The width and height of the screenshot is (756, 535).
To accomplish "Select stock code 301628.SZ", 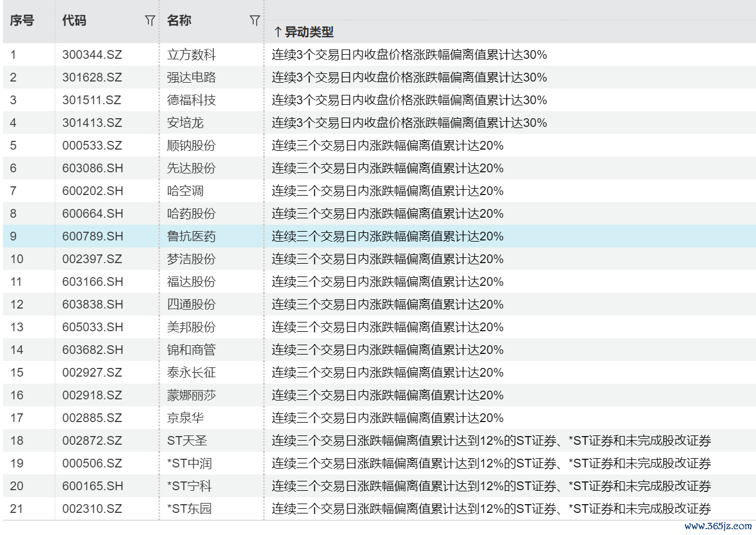I will tap(92, 77).
